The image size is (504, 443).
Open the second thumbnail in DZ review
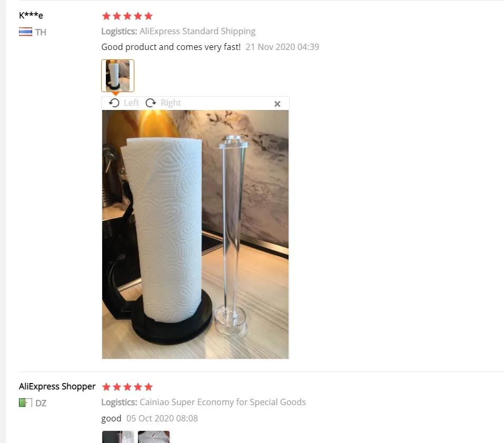[x=154, y=437]
